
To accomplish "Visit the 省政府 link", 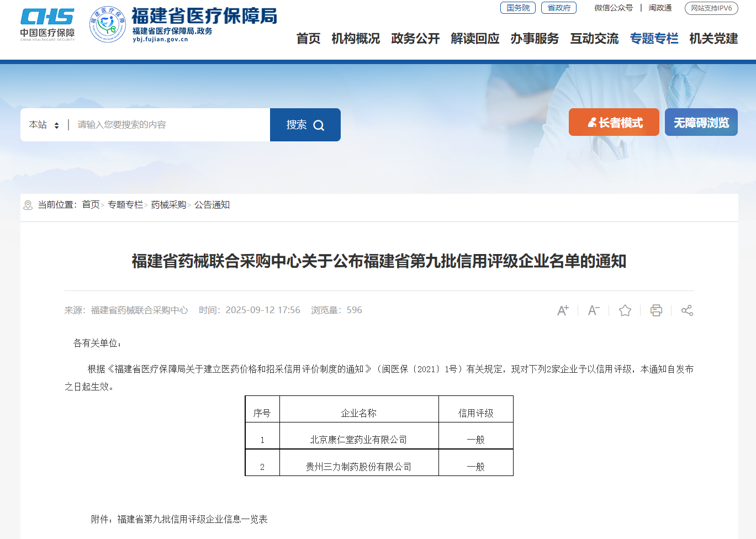I will click(x=558, y=8).
